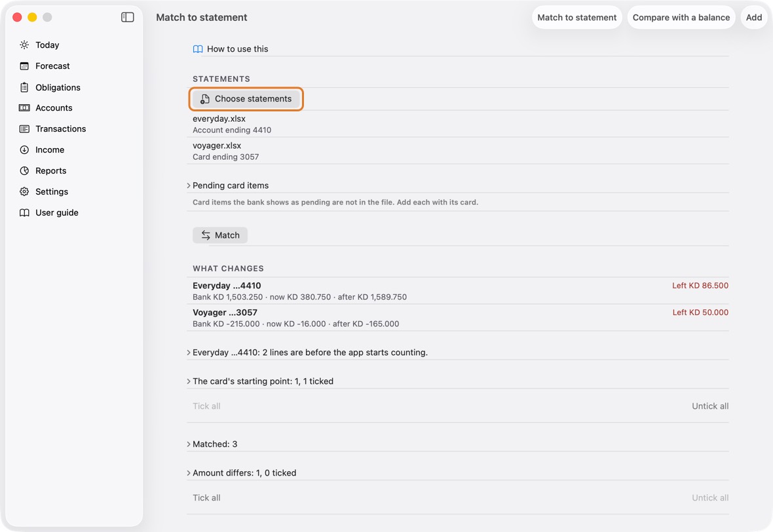Open Settings in sidebar
Screen dimensions: 773x532
point(52,192)
